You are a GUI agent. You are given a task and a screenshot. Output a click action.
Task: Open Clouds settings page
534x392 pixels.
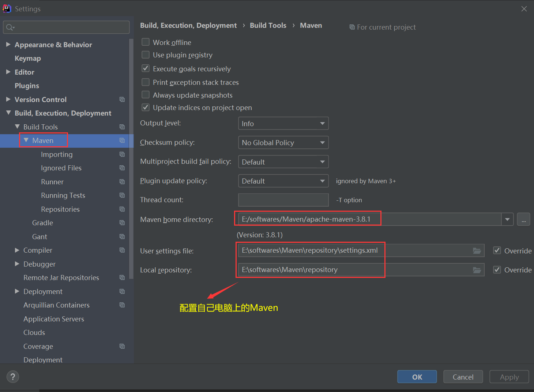point(34,332)
